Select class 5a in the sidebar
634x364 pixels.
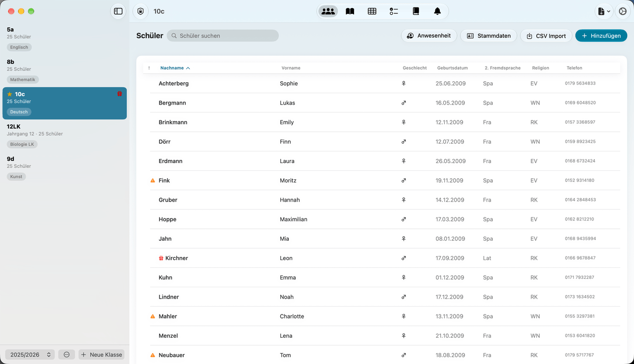(x=64, y=39)
